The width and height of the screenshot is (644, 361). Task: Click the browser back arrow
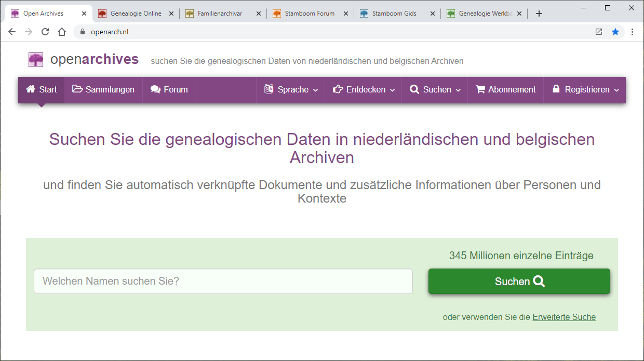pos(12,32)
